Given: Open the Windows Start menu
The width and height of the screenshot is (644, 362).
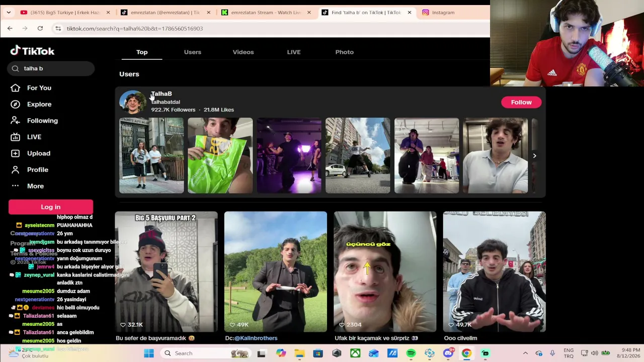Looking at the screenshot, I should coord(149,353).
